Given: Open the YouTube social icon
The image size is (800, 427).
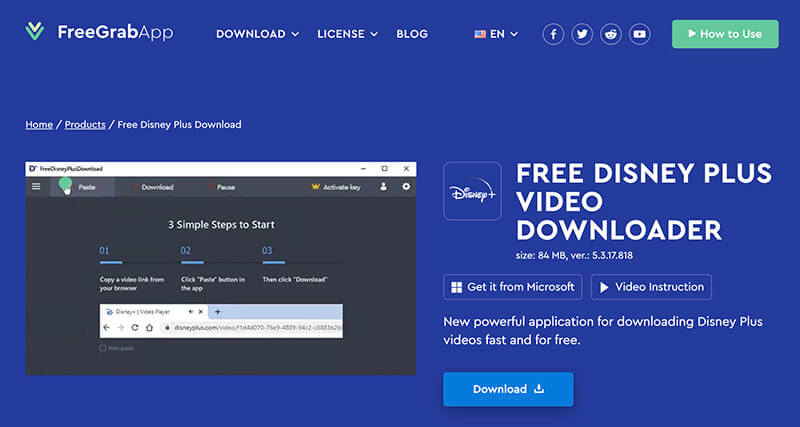Looking at the screenshot, I should click(x=640, y=34).
